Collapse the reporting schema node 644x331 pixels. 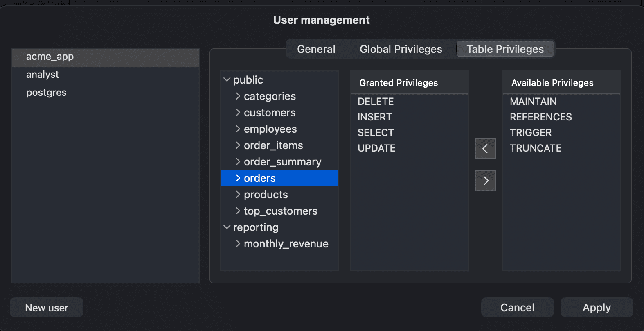[x=227, y=227]
